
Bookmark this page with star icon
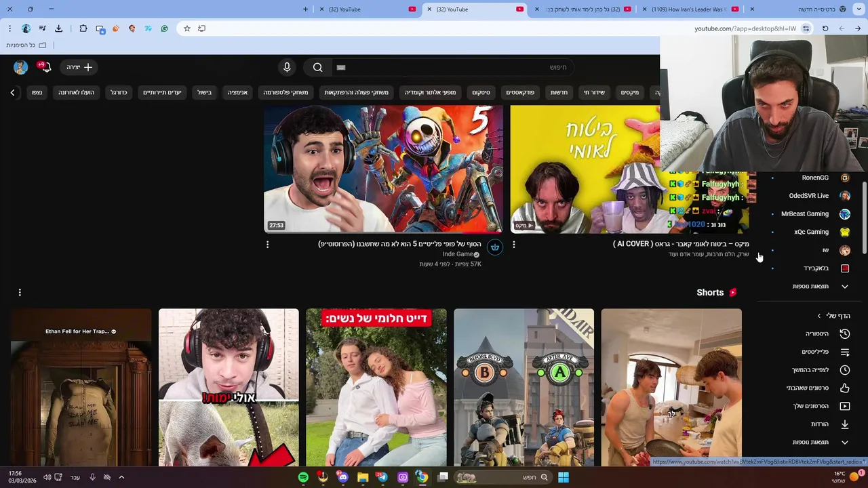pyautogui.click(x=186, y=28)
